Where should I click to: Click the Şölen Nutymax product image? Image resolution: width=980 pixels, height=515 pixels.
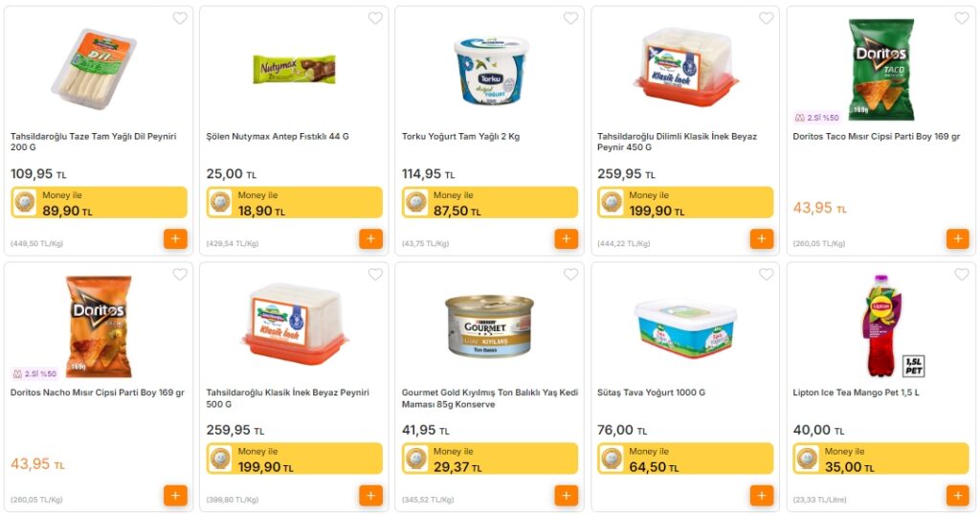point(294,69)
